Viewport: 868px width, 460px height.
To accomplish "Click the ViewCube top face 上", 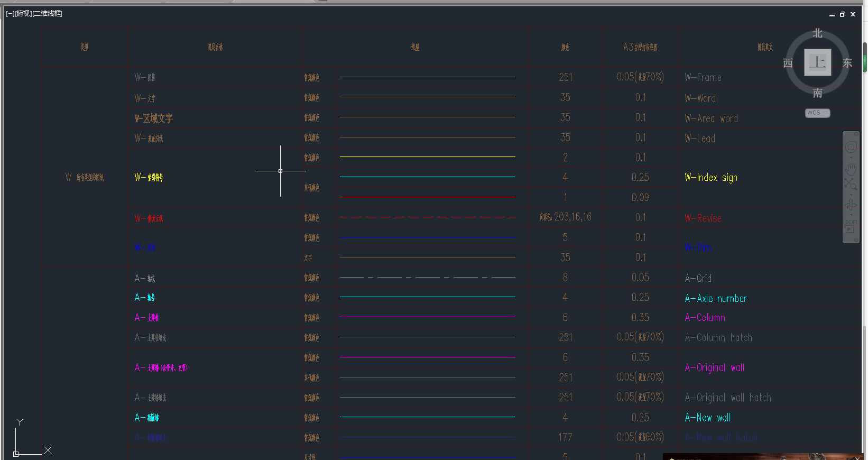I will (x=818, y=62).
